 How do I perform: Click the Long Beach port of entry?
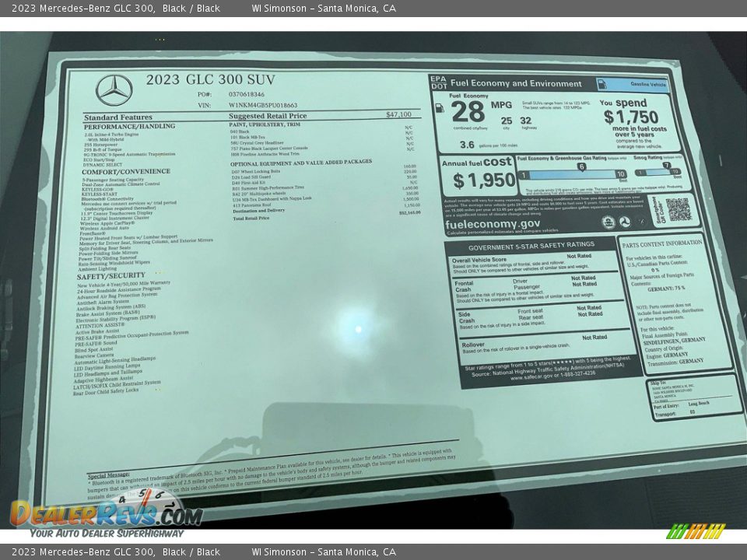point(699,404)
